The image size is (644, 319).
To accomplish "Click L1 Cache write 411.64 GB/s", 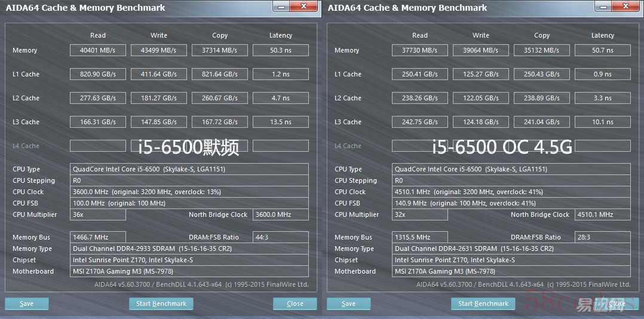I will pos(158,74).
